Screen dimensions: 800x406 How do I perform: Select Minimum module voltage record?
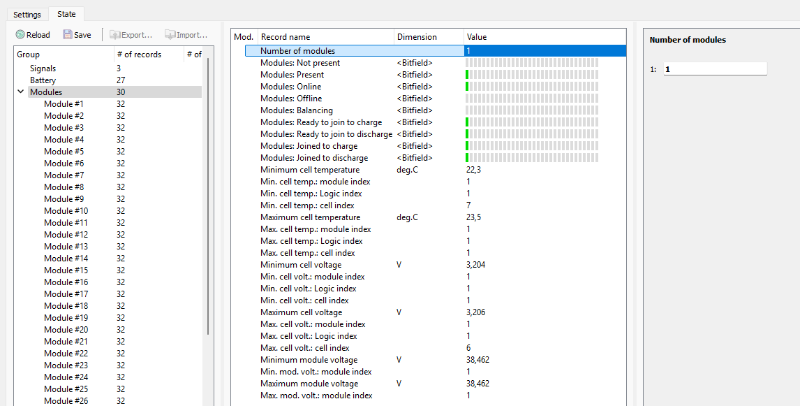pos(309,360)
